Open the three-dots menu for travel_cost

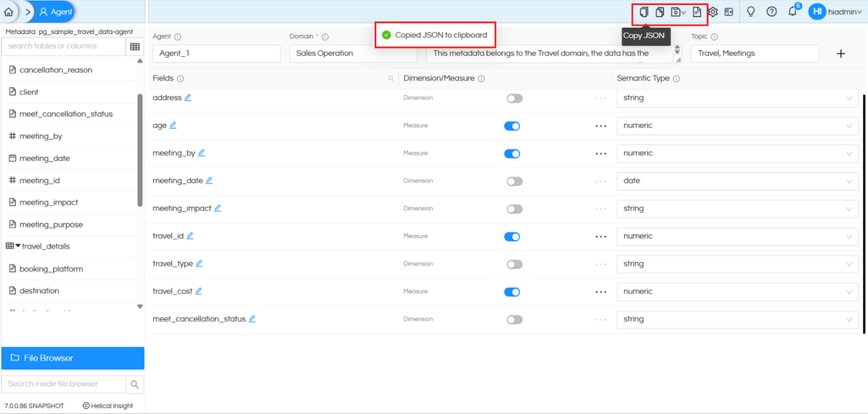tap(601, 292)
